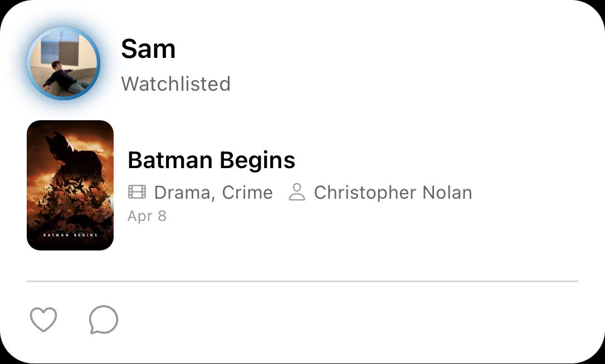Screen dimensions: 605x364
Task: Select the Christopher Nolan director name
Action: pyautogui.click(x=393, y=193)
